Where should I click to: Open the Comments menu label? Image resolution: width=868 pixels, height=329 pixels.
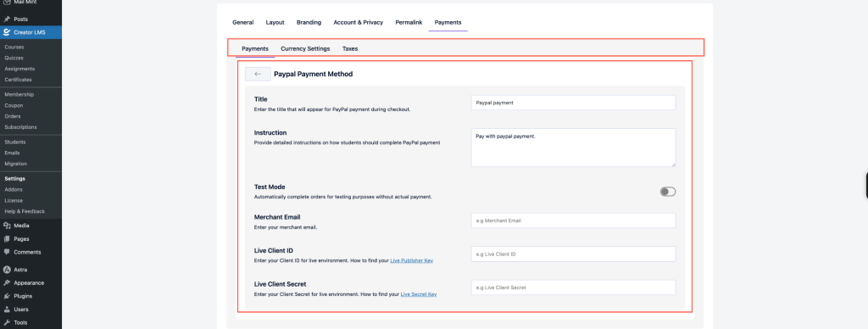27,252
